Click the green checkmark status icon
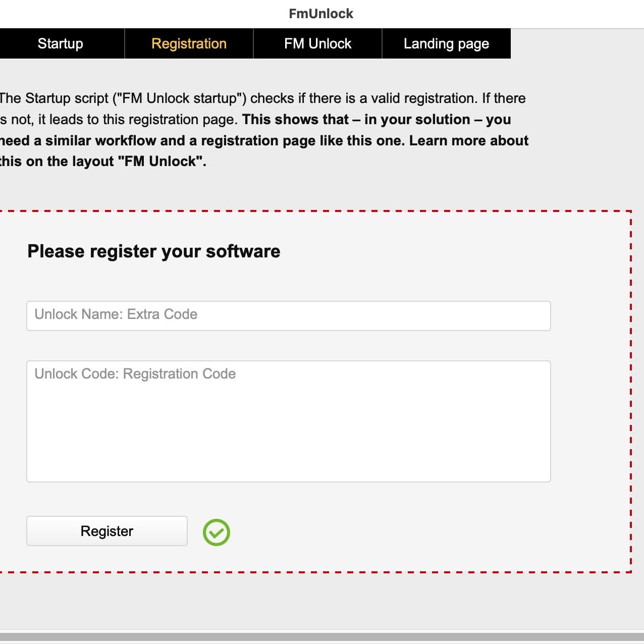Image resolution: width=644 pixels, height=644 pixels. tap(217, 532)
